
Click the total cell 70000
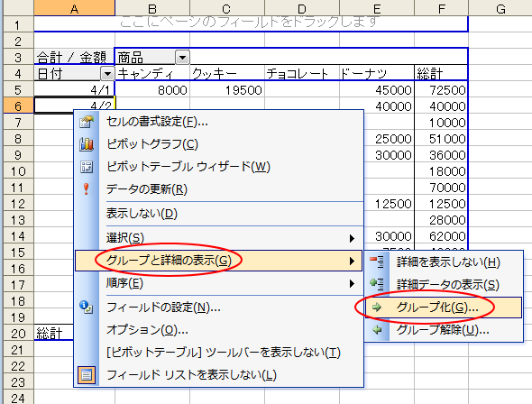441,188
